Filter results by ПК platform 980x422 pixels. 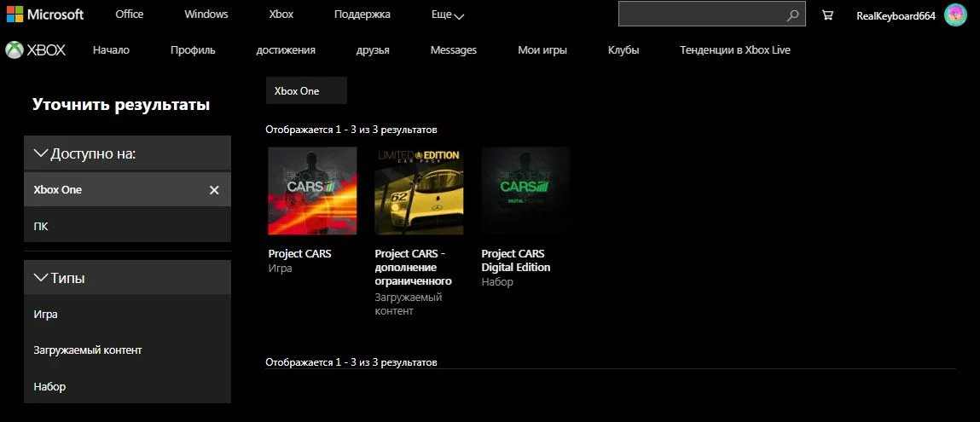(127, 225)
